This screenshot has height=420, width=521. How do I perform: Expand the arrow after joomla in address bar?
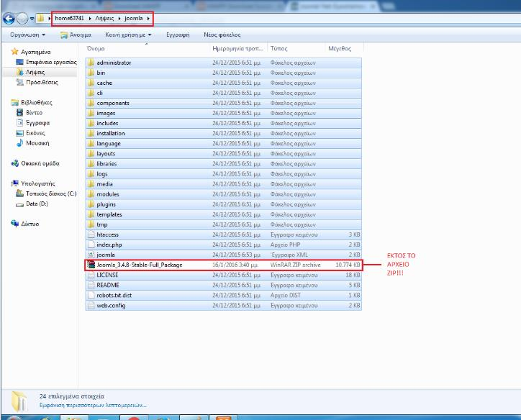pyautogui.click(x=148, y=19)
